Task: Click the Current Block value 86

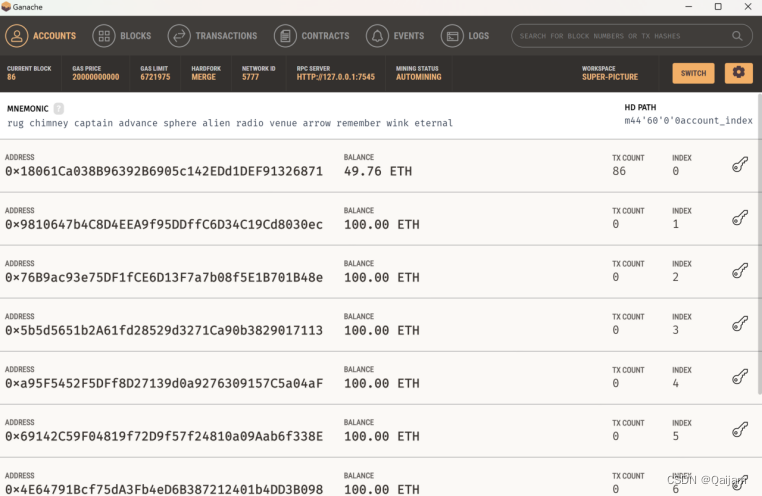Action: 11,77
